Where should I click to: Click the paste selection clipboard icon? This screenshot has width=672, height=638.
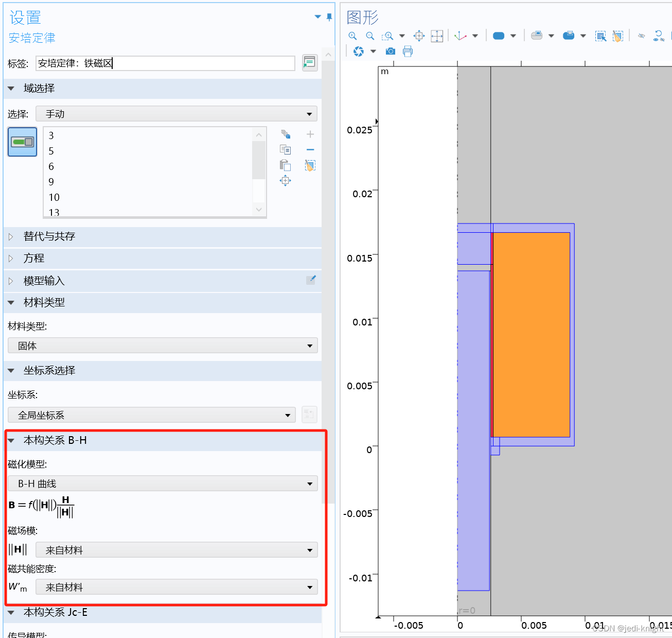coord(286,165)
